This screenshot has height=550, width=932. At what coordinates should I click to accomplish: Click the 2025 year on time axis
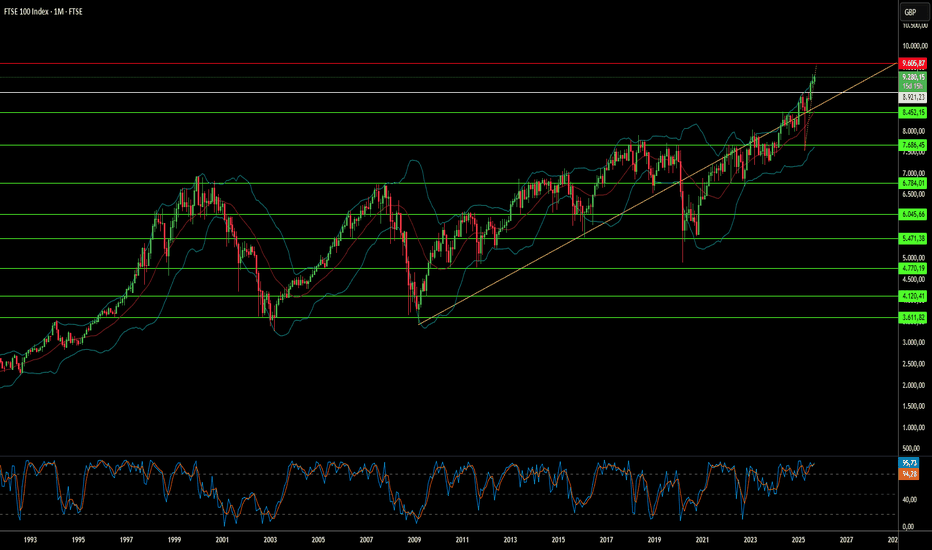coord(798,540)
